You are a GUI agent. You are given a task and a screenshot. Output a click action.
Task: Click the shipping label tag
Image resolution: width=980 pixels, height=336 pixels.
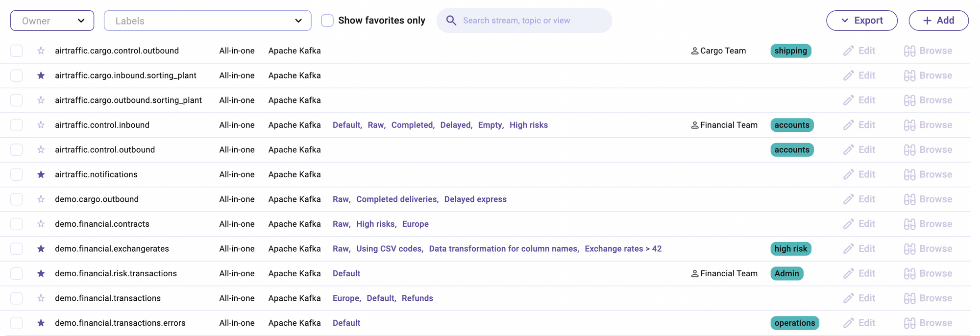791,51
